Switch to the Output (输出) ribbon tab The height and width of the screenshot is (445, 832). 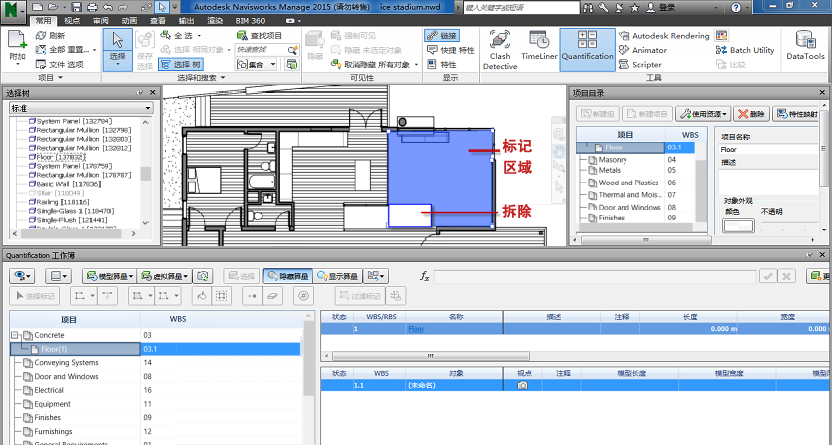(x=186, y=21)
